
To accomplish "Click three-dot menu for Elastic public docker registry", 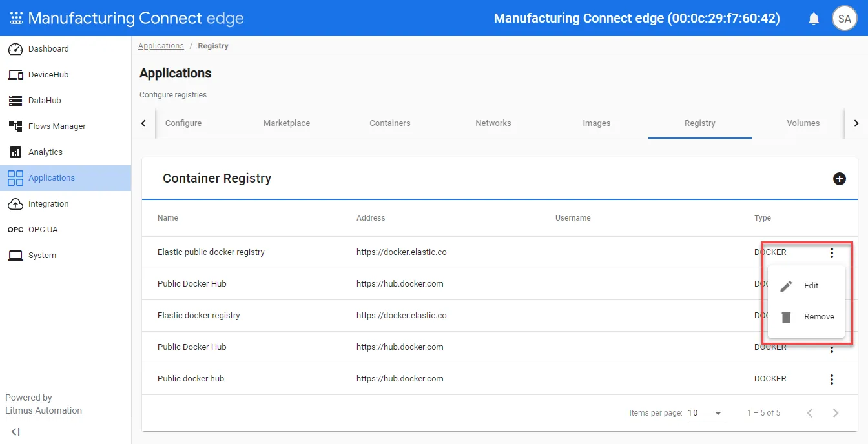I will pos(832,253).
